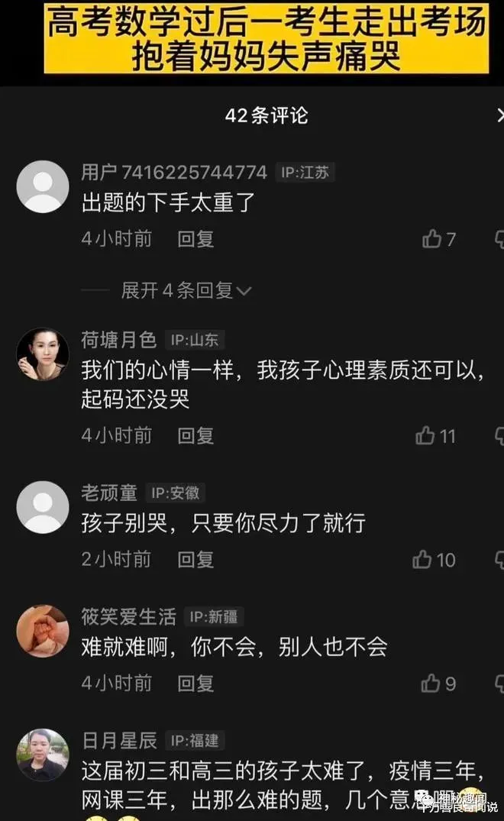Dislike 筱笑爱生活's comment
The height and width of the screenshot is (821, 504).
(x=499, y=684)
